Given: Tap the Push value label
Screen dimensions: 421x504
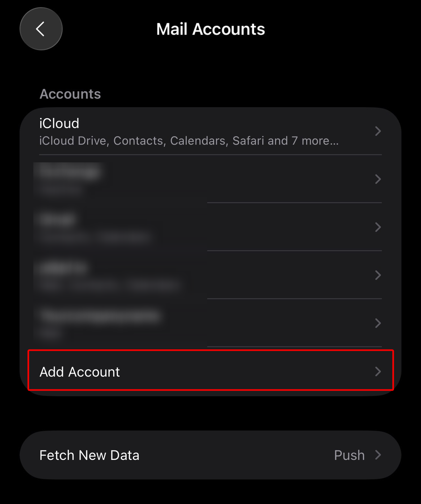Looking at the screenshot, I should tap(349, 455).
